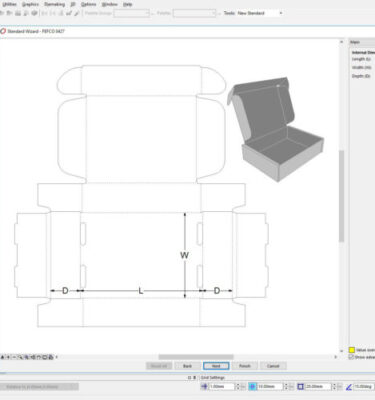Viewport: 375px width, 400px height.
Task: Click the 25.00mm grid value field
Action: pos(319,387)
